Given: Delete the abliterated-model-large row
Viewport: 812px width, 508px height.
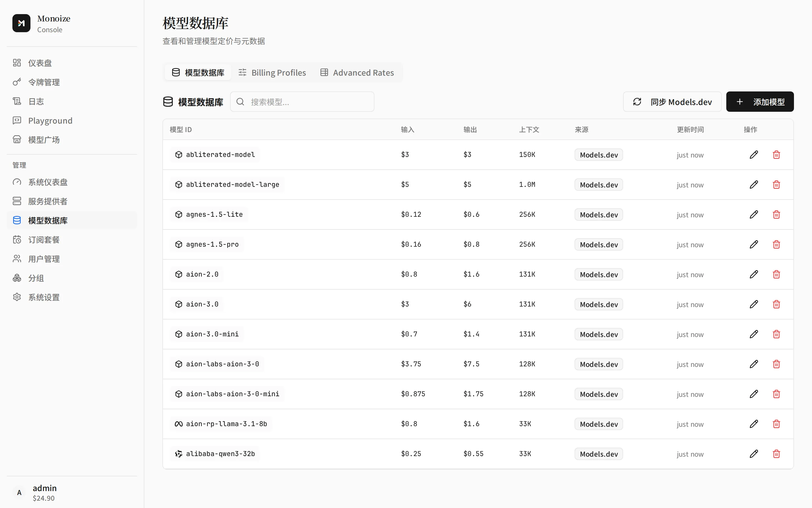Looking at the screenshot, I should tap(776, 185).
